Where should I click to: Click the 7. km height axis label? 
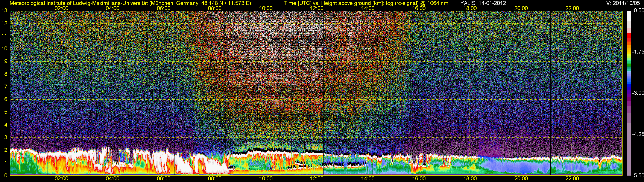[x=6, y=87]
